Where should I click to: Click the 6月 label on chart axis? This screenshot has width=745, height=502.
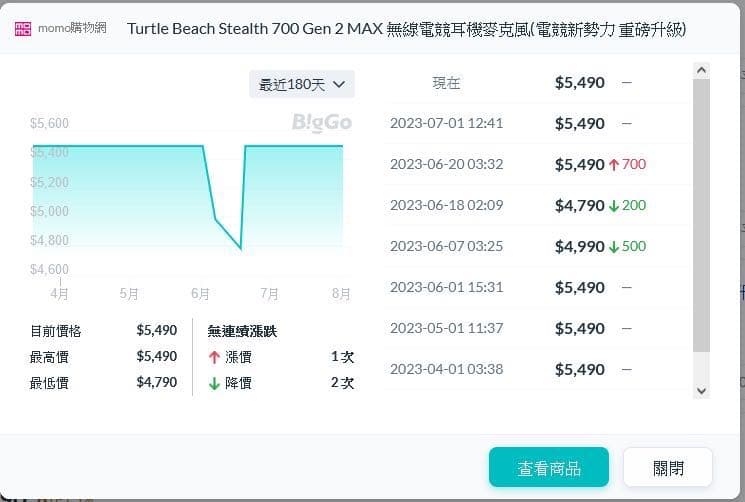[200, 294]
